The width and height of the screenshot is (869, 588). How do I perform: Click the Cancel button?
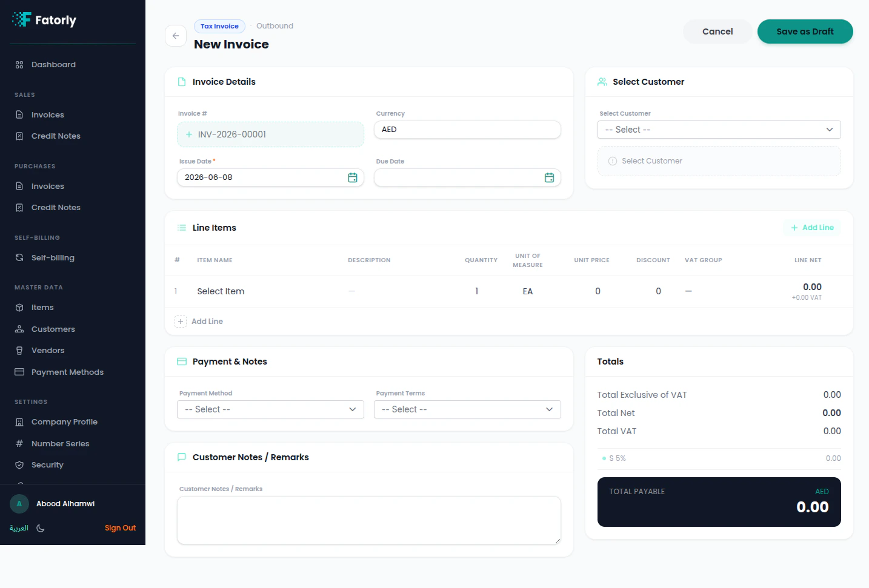click(718, 31)
